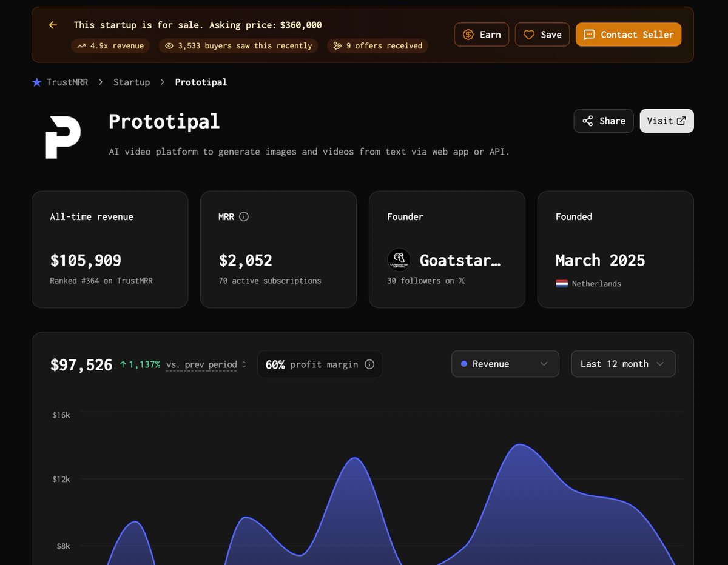Viewport: 728px width, 565px height.
Task: Click the eye icon in the buyers badge
Action: [x=169, y=45]
